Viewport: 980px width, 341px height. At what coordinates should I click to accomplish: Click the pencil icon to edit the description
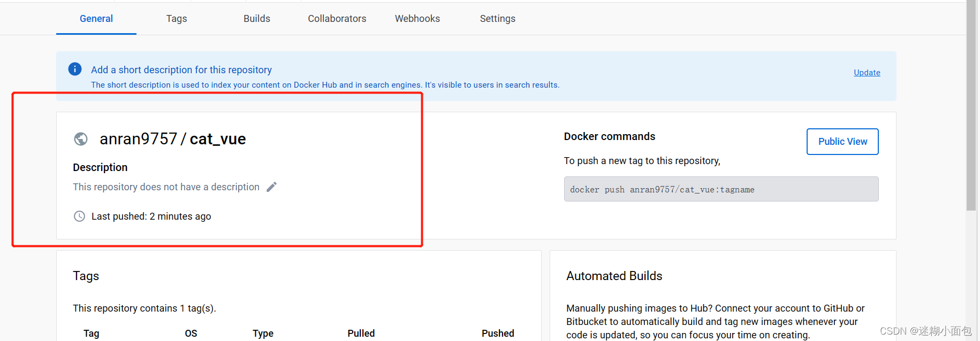(271, 187)
